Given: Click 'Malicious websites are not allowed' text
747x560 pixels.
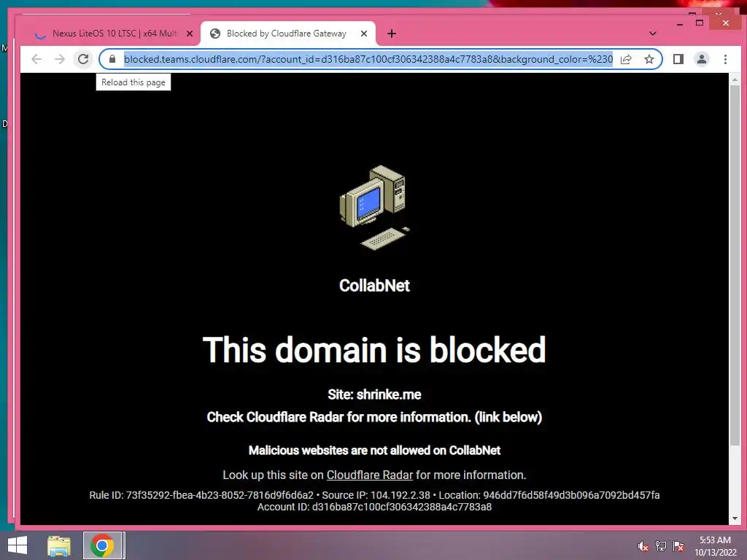Looking at the screenshot, I should (374, 451).
